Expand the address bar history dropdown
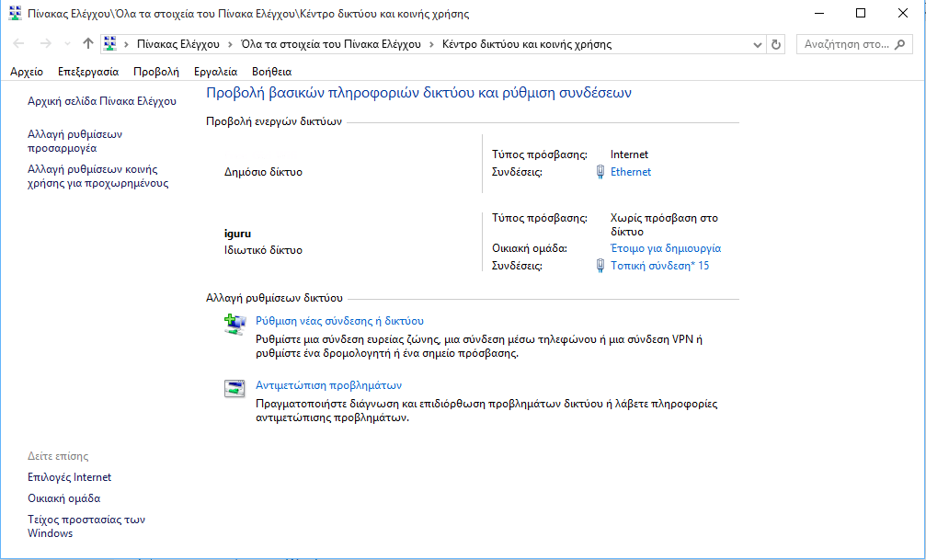 757,44
